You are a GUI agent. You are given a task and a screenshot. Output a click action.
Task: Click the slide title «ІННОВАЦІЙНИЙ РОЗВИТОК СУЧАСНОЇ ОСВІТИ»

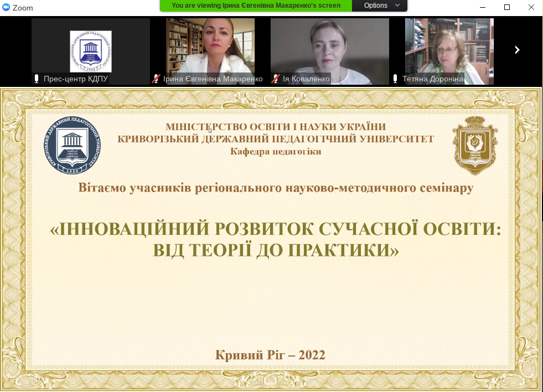point(275,230)
